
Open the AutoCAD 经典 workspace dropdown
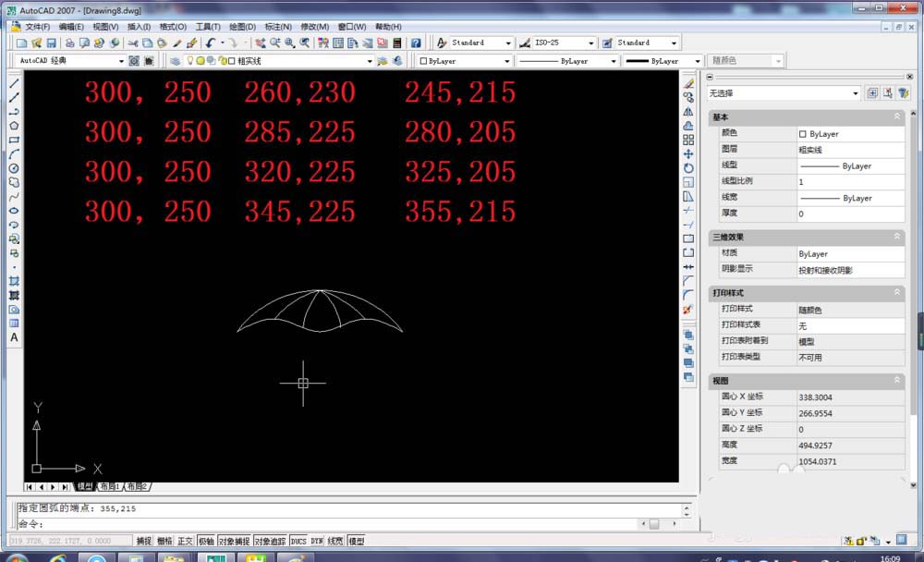(121, 61)
